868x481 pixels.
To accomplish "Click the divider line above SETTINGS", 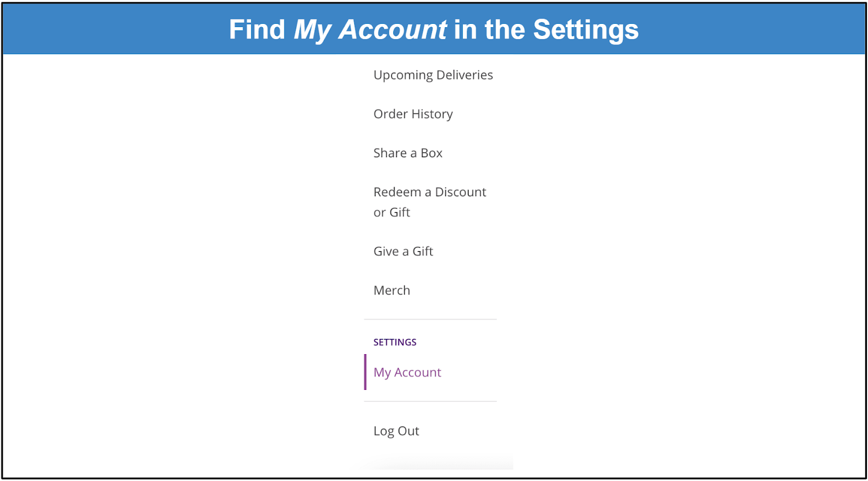I will click(x=430, y=319).
